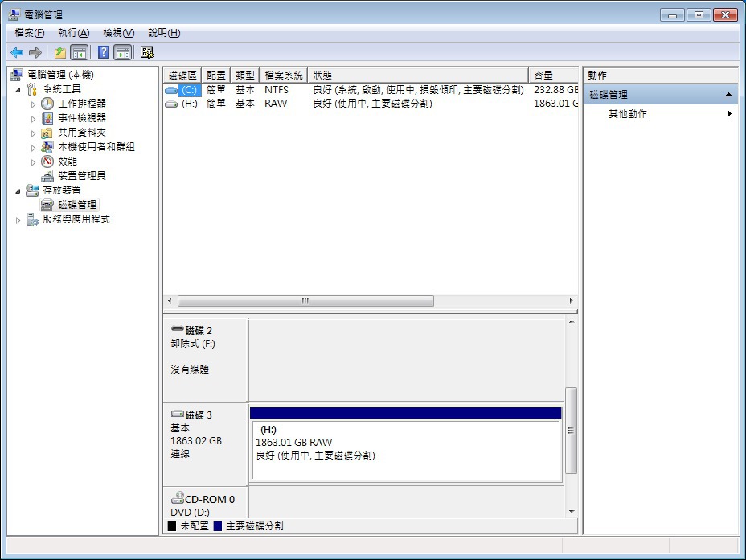Click the 磁碟 3 disk icon
Image resolution: width=746 pixels, height=560 pixels.
click(178, 413)
